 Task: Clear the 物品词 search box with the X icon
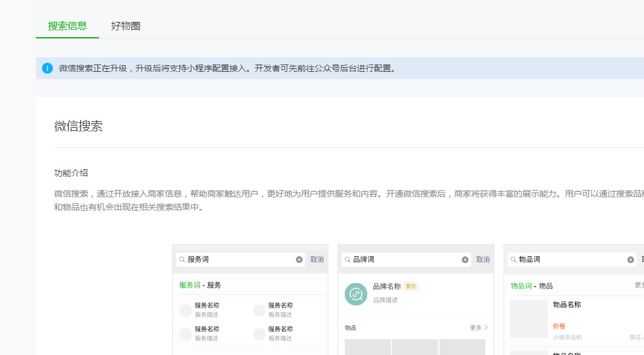[631, 259]
